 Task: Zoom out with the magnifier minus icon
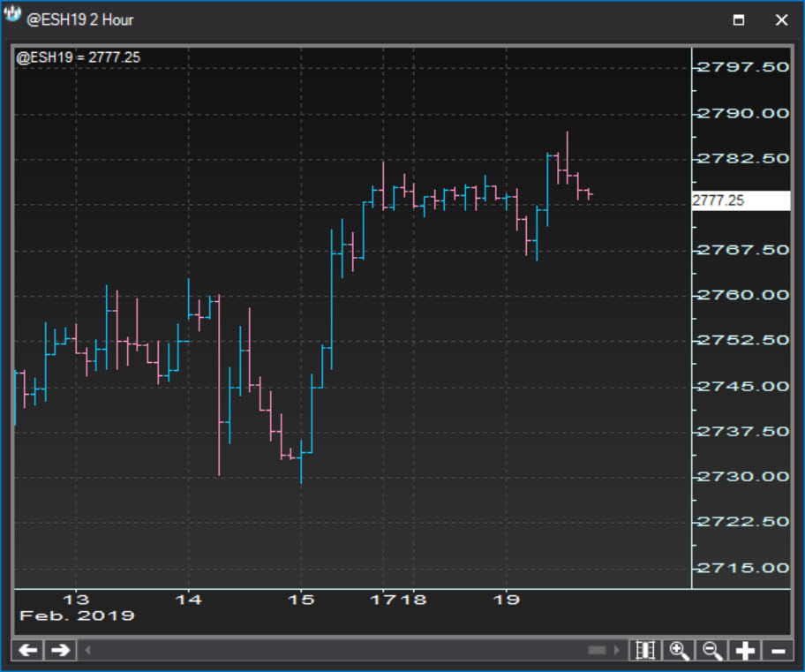click(712, 651)
